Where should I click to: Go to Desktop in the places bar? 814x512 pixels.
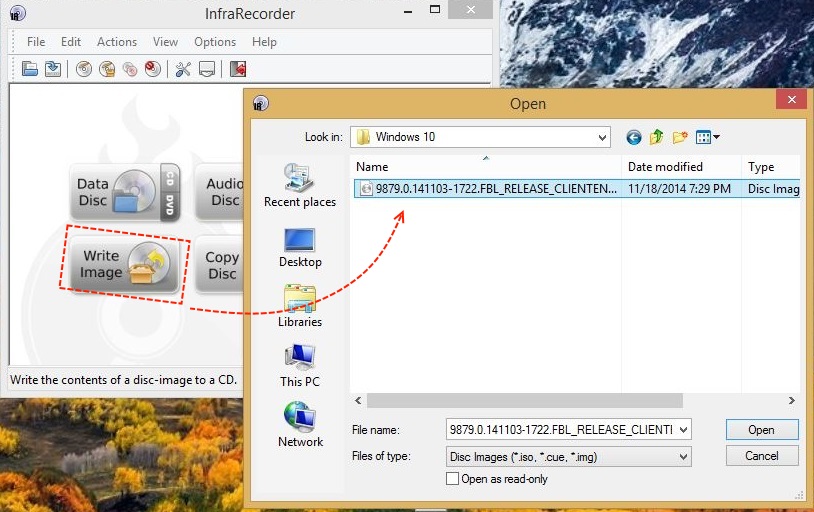click(x=300, y=248)
